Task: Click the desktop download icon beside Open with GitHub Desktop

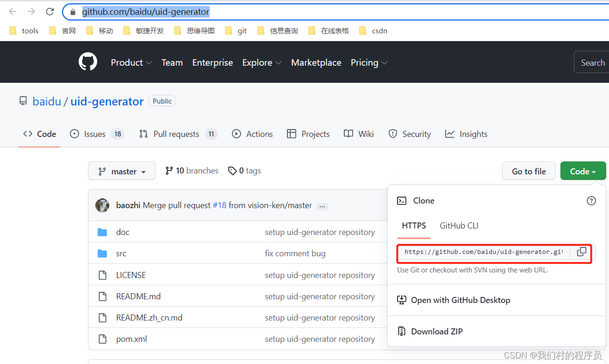Action: (402, 300)
